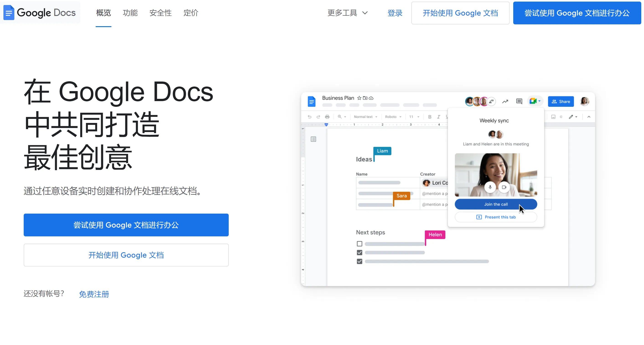Click the blue Share button
644x345 pixels.
pos(561,102)
